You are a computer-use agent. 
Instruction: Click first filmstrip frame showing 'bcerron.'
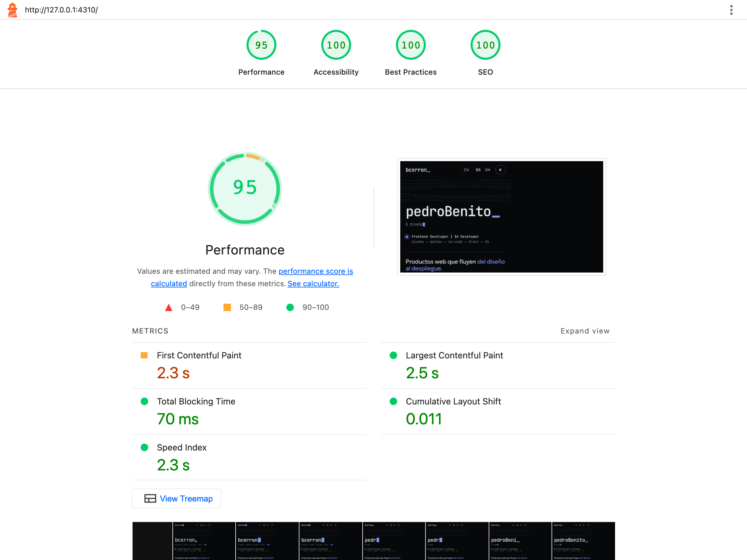[204, 541]
